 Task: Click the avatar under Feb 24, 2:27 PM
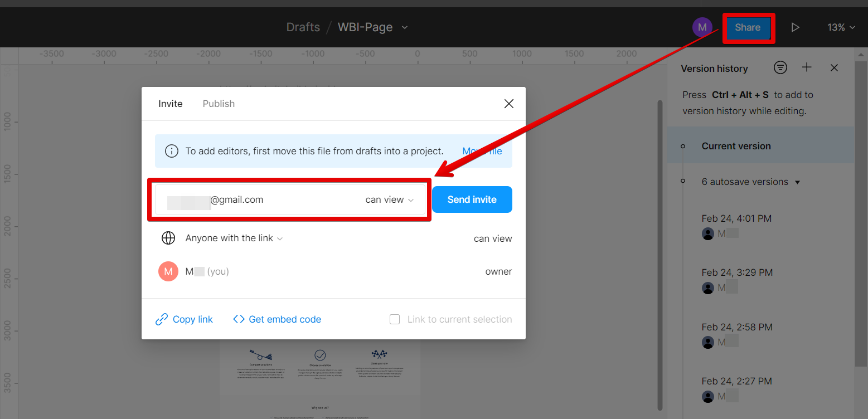point(708,397)
